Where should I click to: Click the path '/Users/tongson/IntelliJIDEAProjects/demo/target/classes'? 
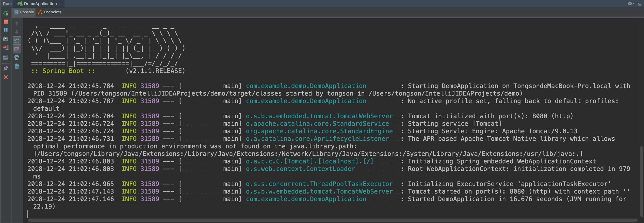pyautogui.click(x=178, y=94)
